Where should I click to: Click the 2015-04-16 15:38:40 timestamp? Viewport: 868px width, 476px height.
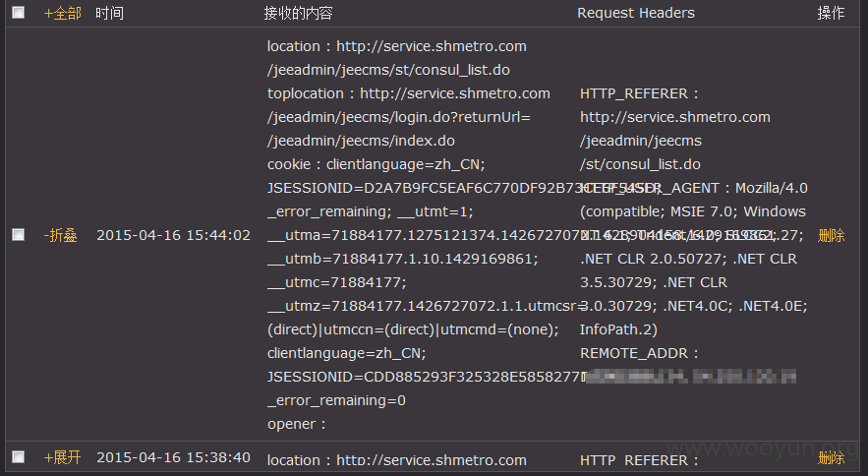click(173, 457)
